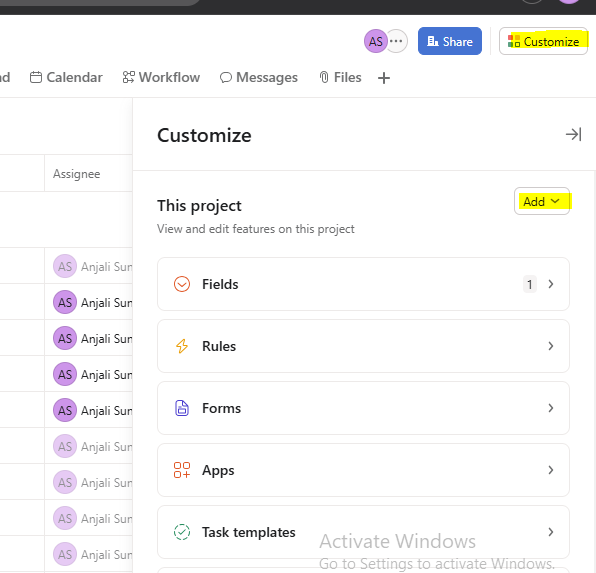596x573 pixels.
Task: Collapse the Customize panel with arrow icon
Action: [x=573, y=134]
